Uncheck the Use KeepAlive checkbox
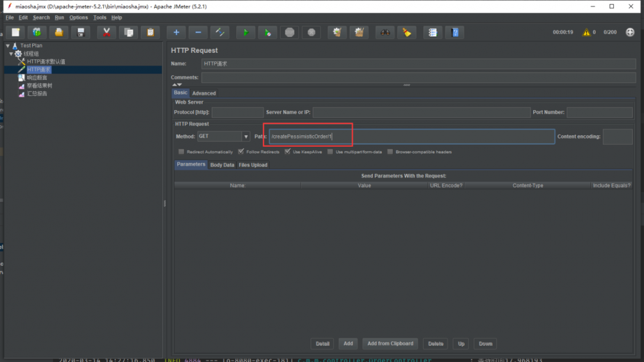This screenshot has width=644, height=362. 288,152
